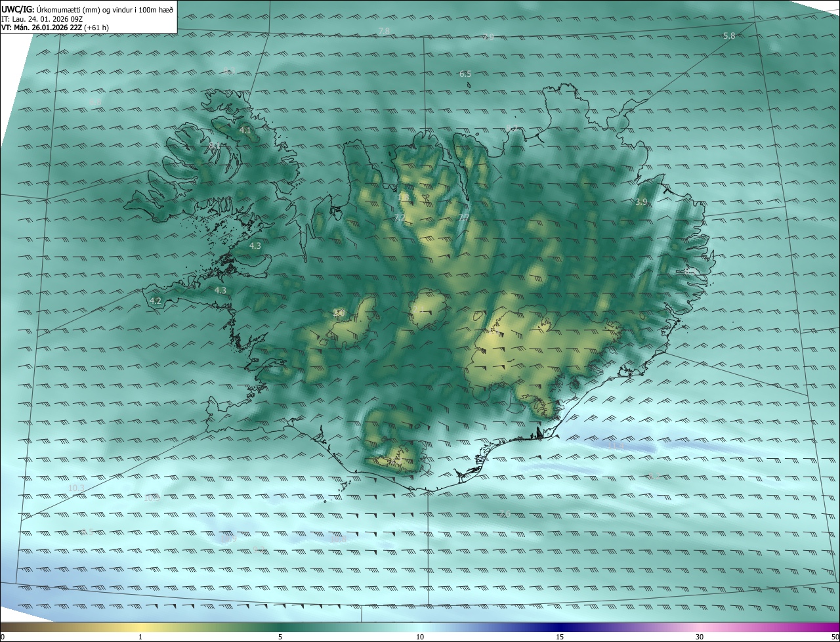The image size is (840, 642).
Task: Click the 6.5 value label on the map
Action: click(x=465, y=74)
